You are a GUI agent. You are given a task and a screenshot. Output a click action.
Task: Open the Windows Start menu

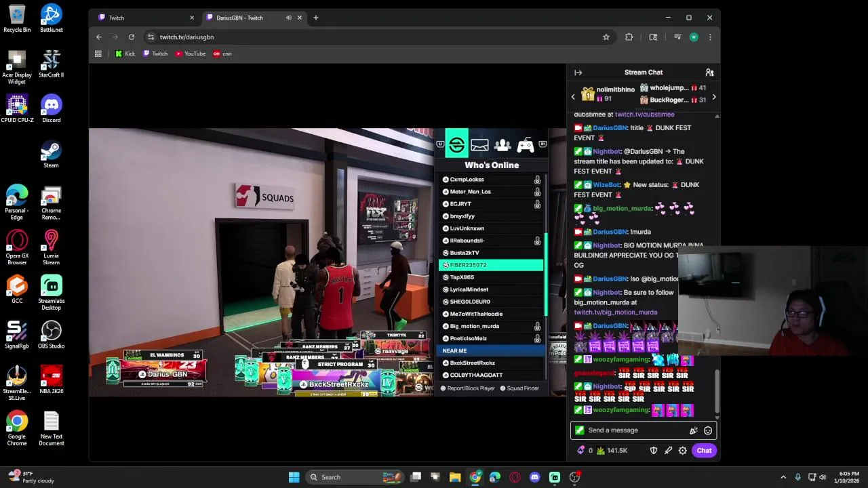tap(294, 477)
